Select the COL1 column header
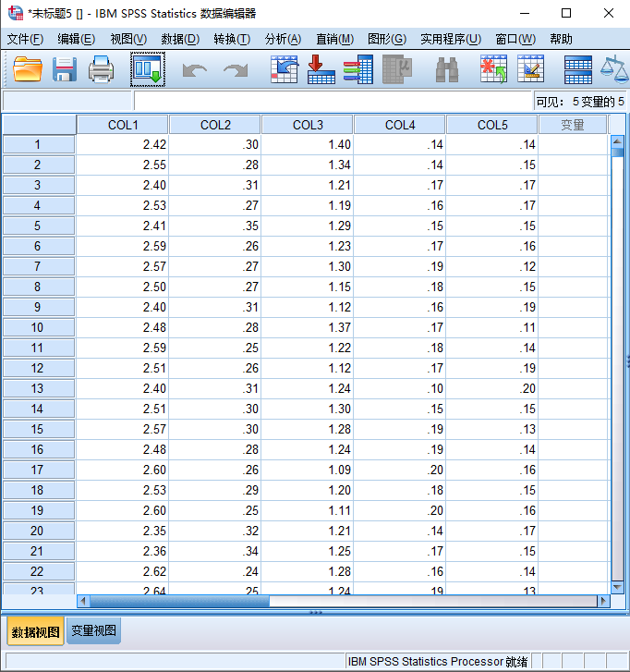This screenshot has width=630, height=672. (x=123, y=125)
